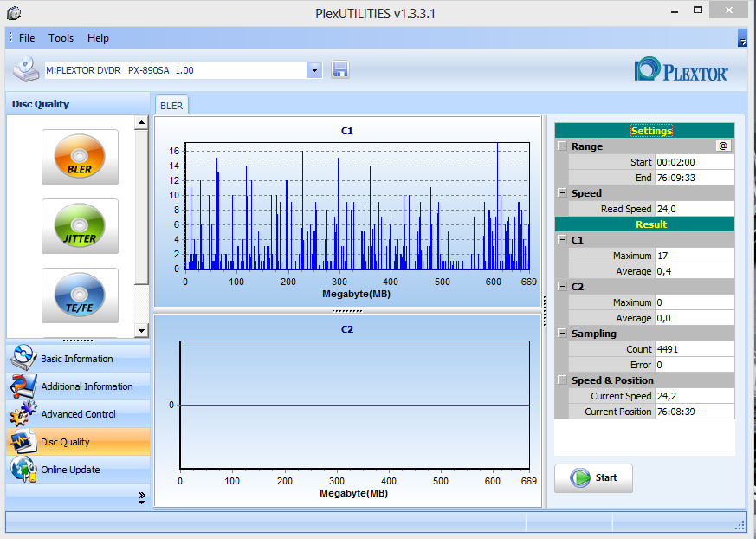Click the Disc Quality panel header

(x=78, y=104)
